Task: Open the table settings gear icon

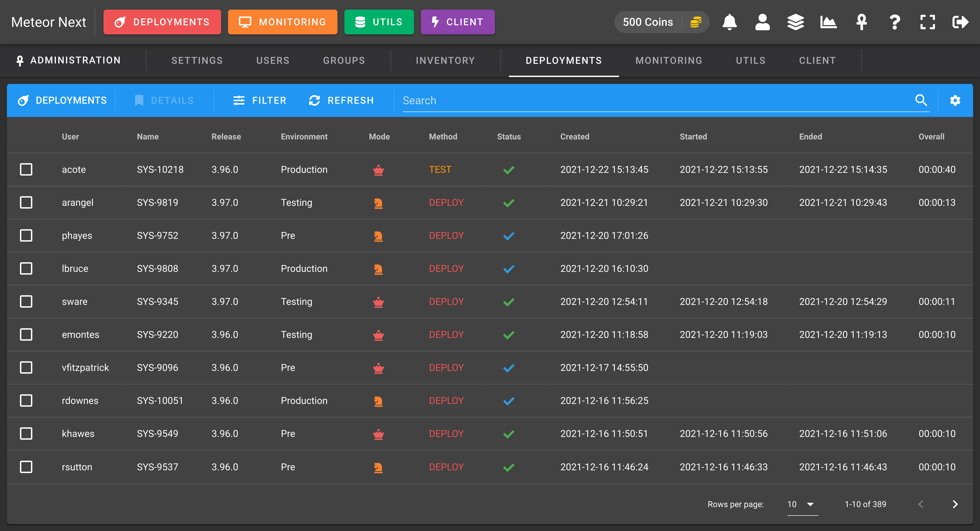Action: (x=955, y=100)
